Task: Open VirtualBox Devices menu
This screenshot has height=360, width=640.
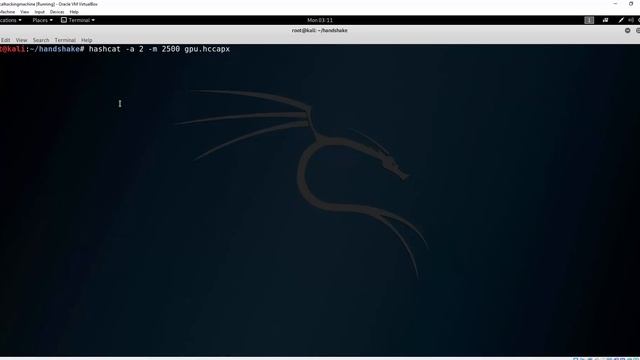Action: [x=57, y=12]
